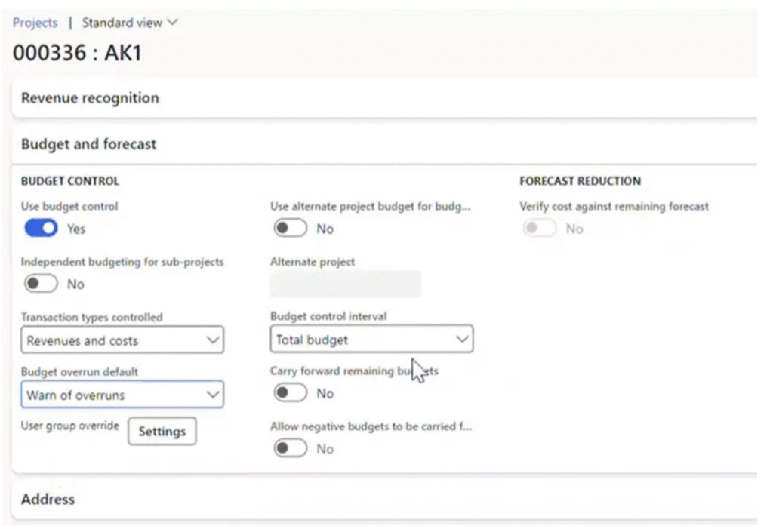The width and height of the screenshot is (773, 532).
Task: Click the Transaction types controlled chevron
Action: coord(214,340)
